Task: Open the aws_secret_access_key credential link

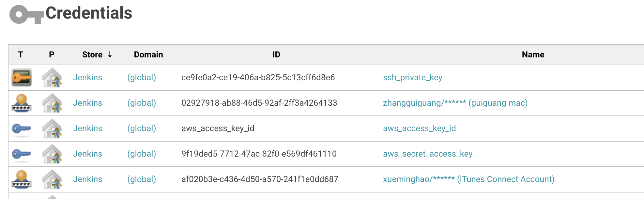Action: click(x=428, y=154)
